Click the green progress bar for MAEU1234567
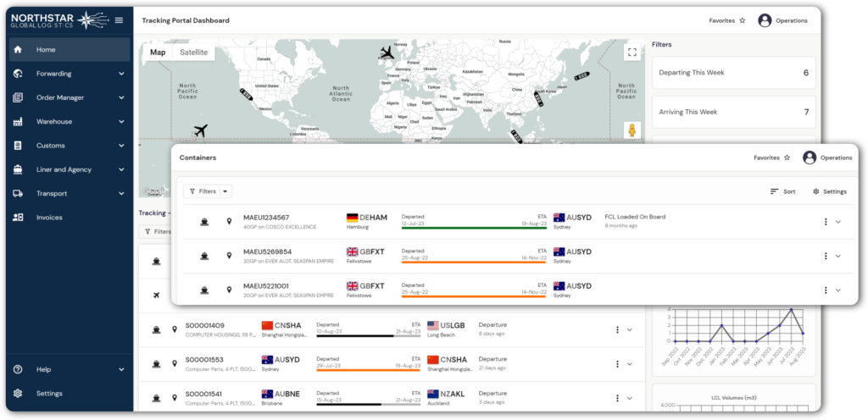This screenshot has height=420, width=868. coord(462,228)
